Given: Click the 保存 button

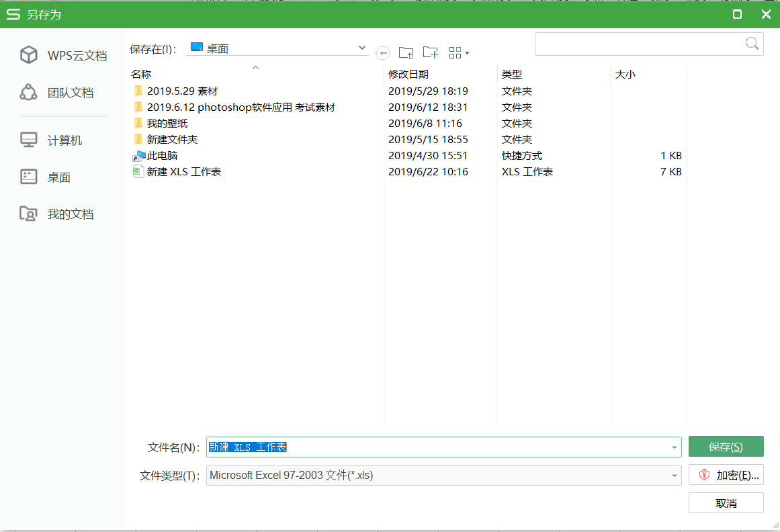Looking at the screenshot, I should click(x=726, y=446).
